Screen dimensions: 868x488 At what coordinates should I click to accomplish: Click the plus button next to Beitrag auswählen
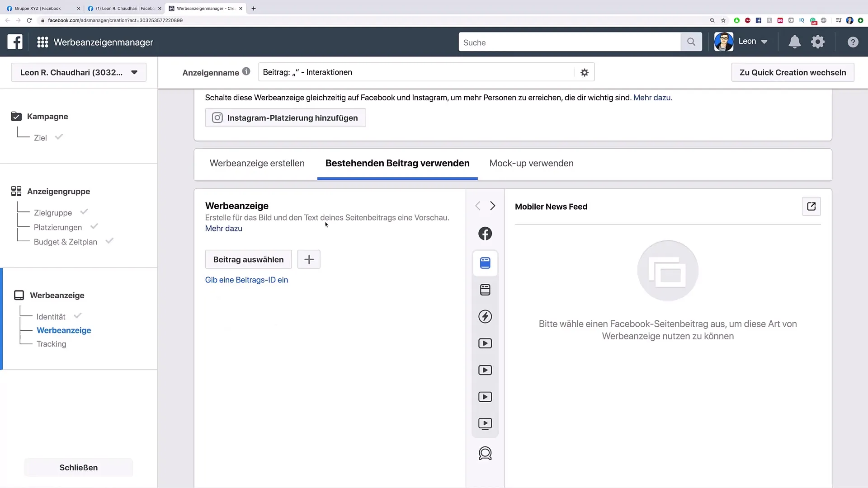[309, 259]
